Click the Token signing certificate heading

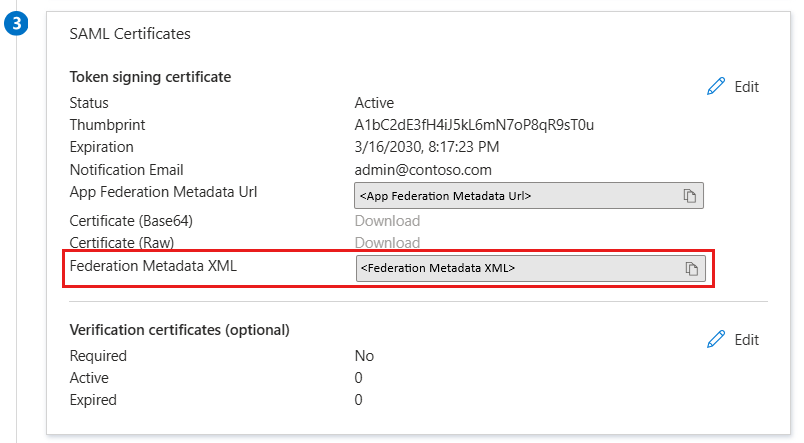tap(150, 77)
